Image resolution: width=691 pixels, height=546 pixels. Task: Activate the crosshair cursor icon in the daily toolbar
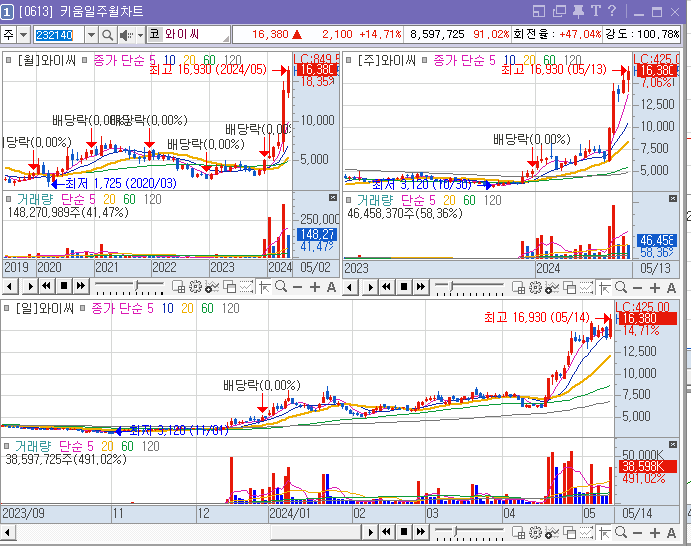[x=605, y=533]
